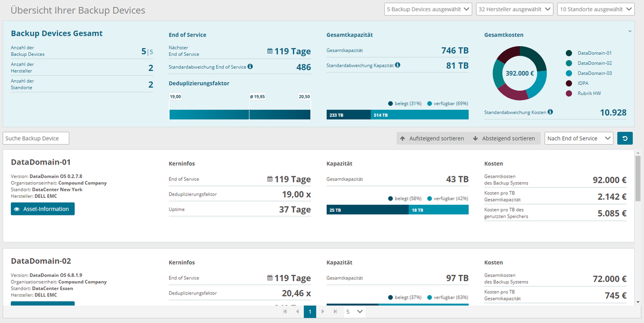
Task: Click the DataDomain-02 capacity '97 TB'
Action: coord(457,278)
